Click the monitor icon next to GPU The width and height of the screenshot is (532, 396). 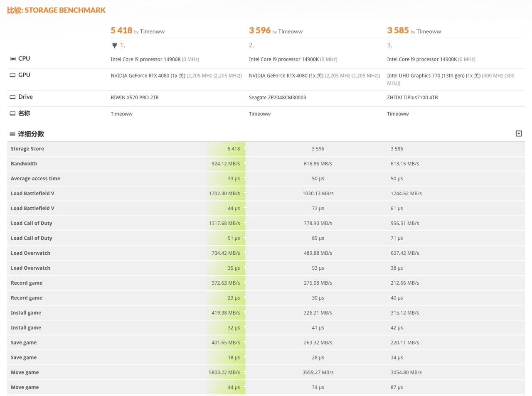(x=13, y=75)
